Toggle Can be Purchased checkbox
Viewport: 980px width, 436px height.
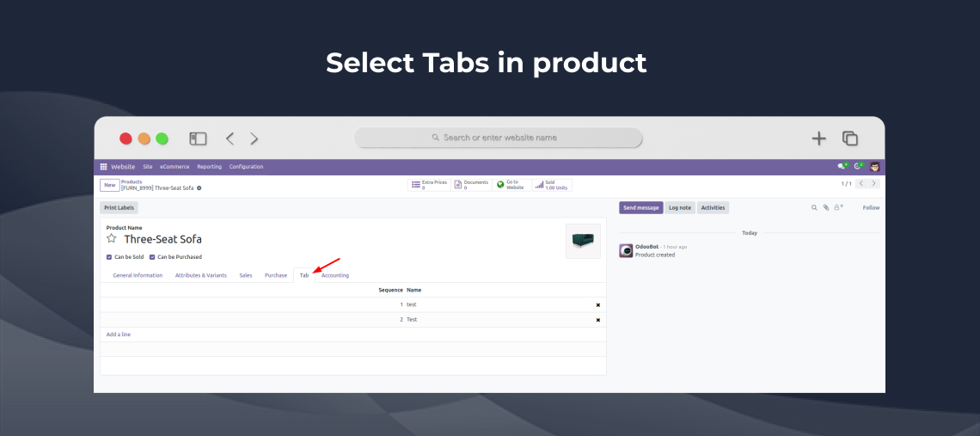(152, 257)
